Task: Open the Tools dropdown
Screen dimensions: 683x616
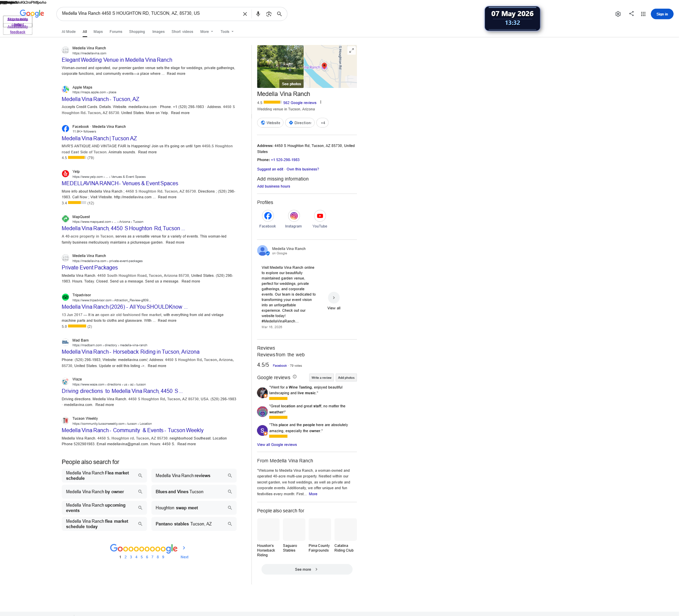Action: tap(227, 32)
